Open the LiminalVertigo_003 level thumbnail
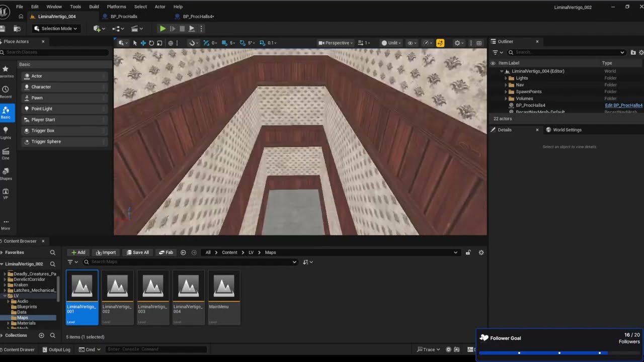644x362 pixels. tap(153, 298)
